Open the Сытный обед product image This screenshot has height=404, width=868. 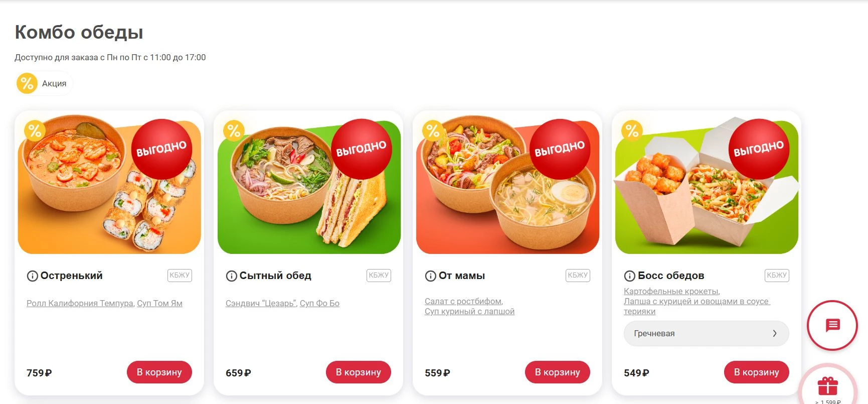(309, 184)
